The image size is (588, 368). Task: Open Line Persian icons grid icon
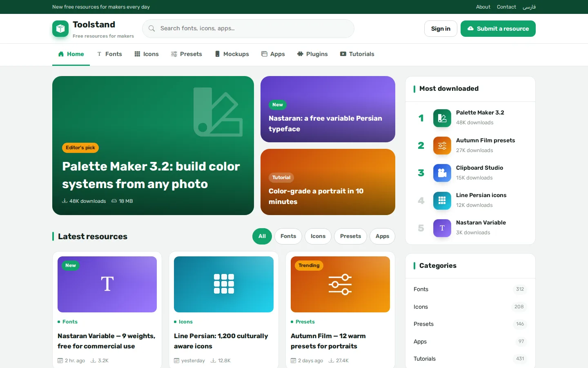(x=442, y=200)
